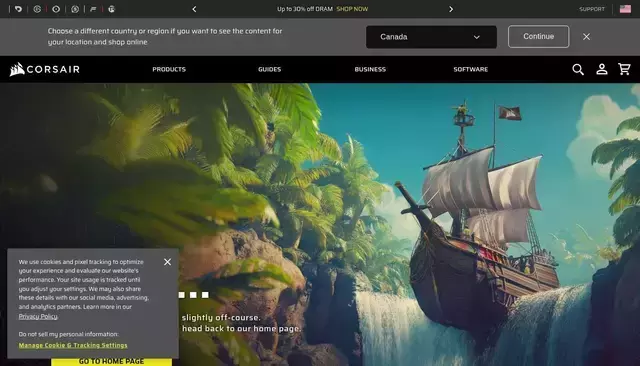Click the GO TO HOME PAGE button
640x366 pixels.
click(x=111, y=362)
